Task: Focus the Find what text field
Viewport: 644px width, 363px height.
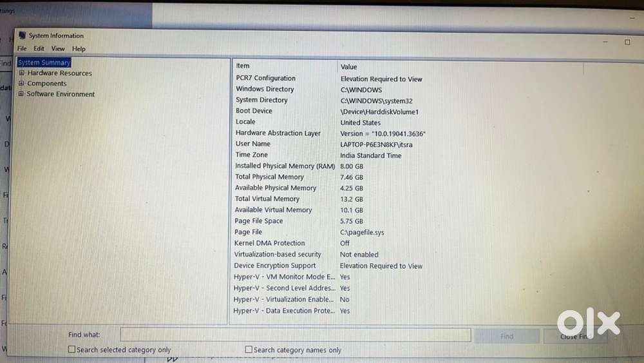Action: (x=295, y=335)
